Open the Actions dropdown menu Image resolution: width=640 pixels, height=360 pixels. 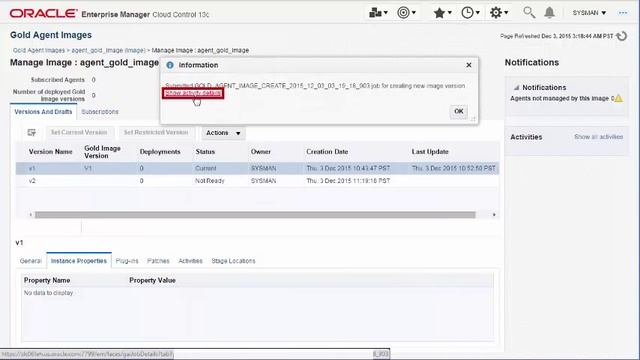click(x=223, y=133)
